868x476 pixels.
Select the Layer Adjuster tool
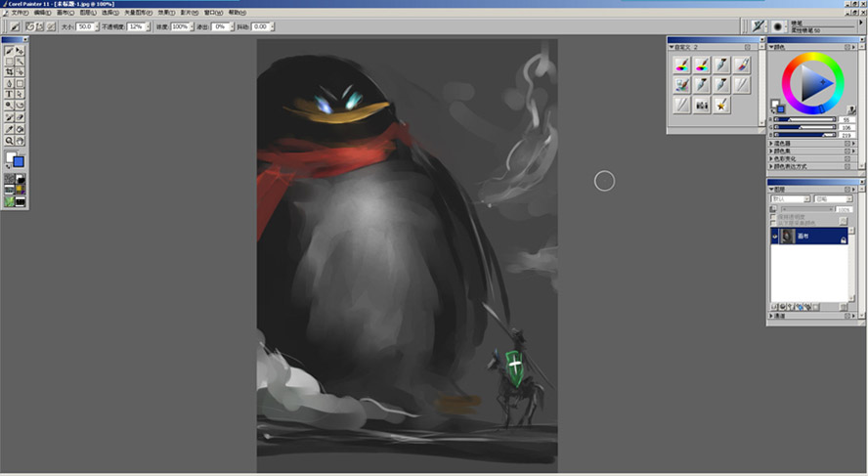pyautogui.click(x=20, y=51)
